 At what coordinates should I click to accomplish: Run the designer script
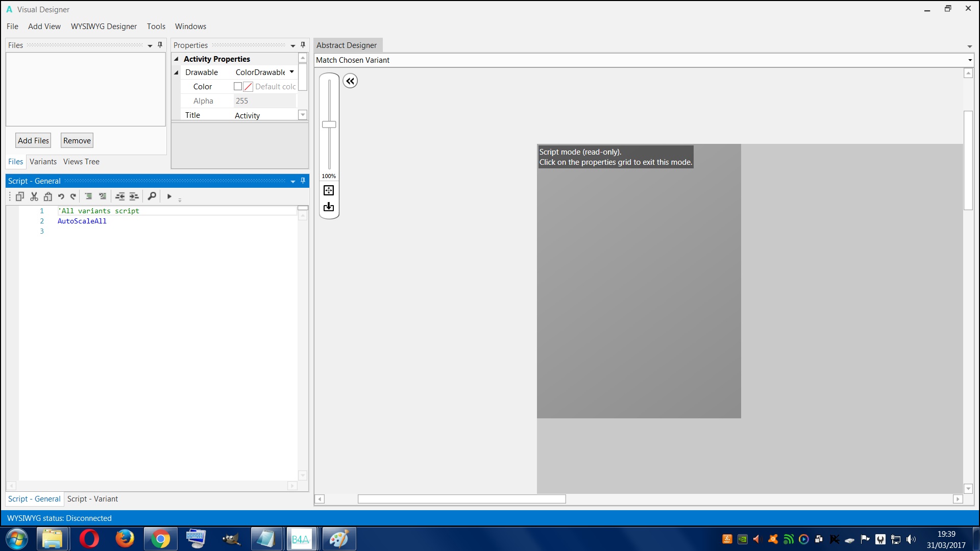pos(169,196)
